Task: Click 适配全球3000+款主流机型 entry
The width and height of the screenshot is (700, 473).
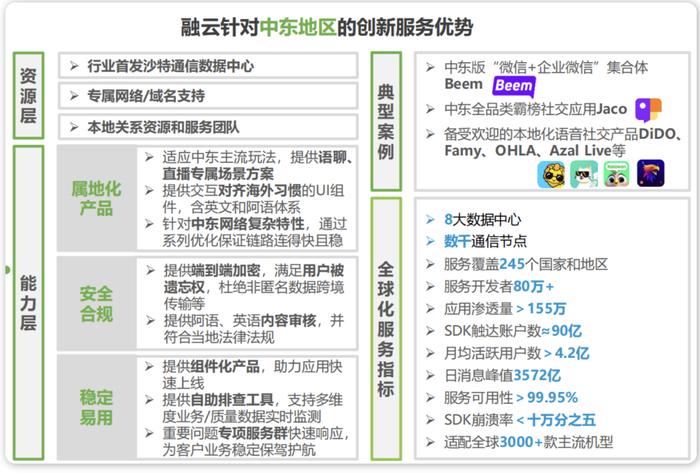Action: click(x=529, y=442)
